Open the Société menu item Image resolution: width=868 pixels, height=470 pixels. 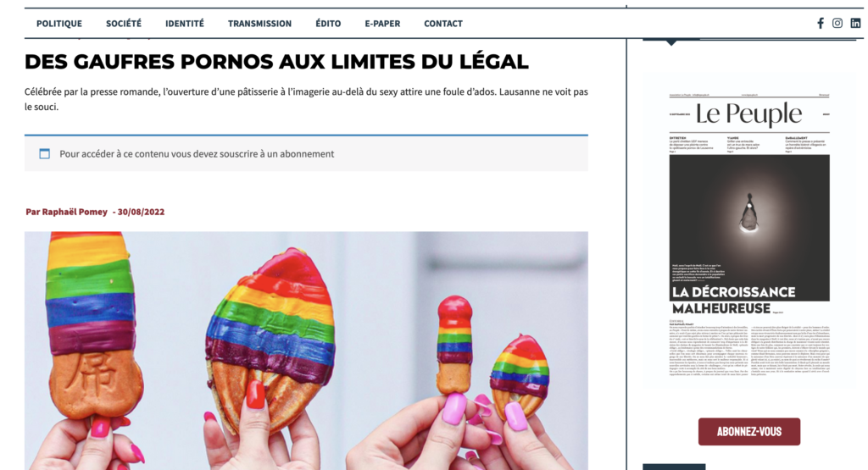[124, 24]
